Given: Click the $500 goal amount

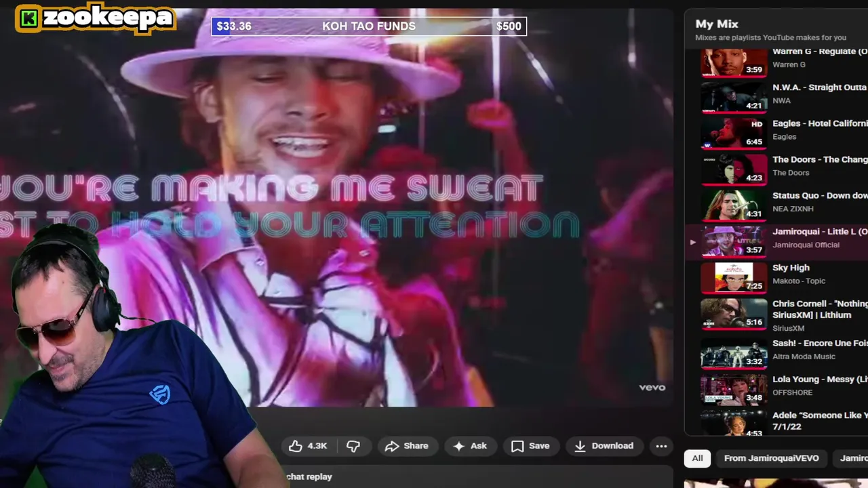Looking at the screenshot, I should (x=509, y=26).
